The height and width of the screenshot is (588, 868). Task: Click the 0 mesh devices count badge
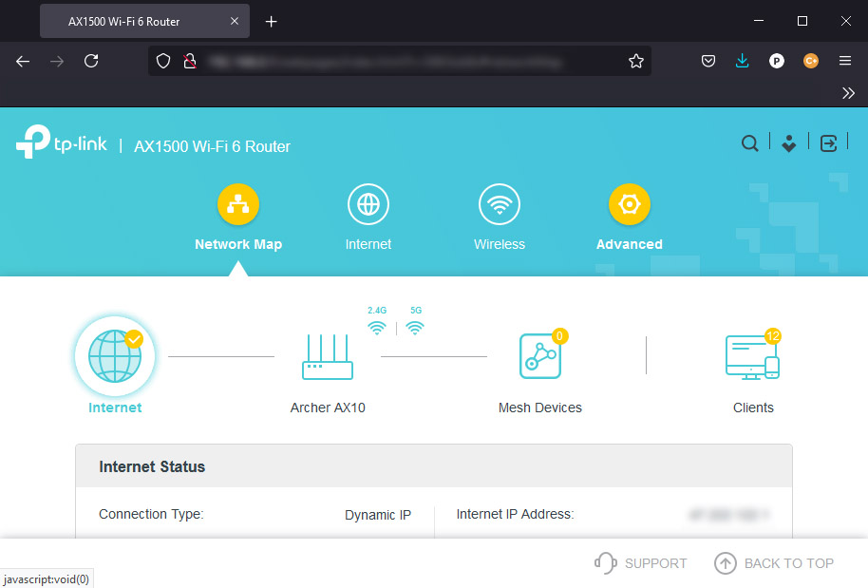point(559,335)
